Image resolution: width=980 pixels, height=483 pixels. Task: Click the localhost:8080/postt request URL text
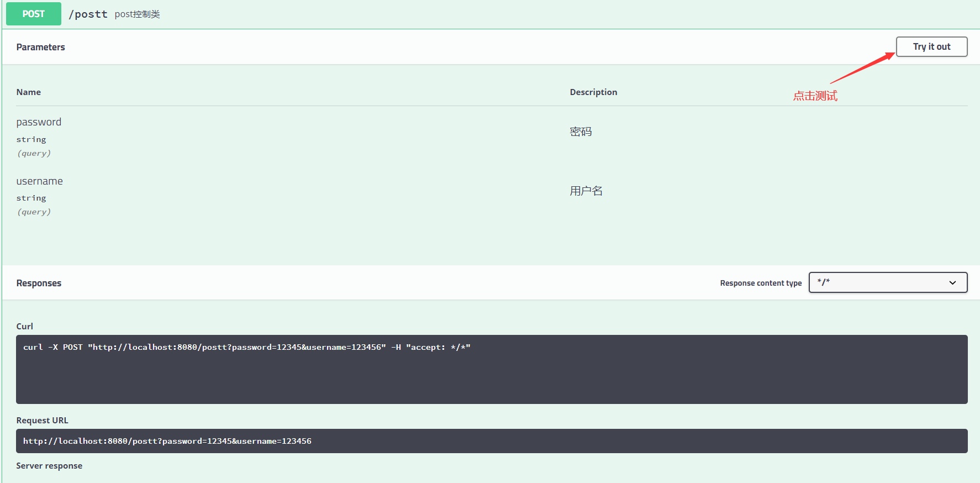(167, 441)
